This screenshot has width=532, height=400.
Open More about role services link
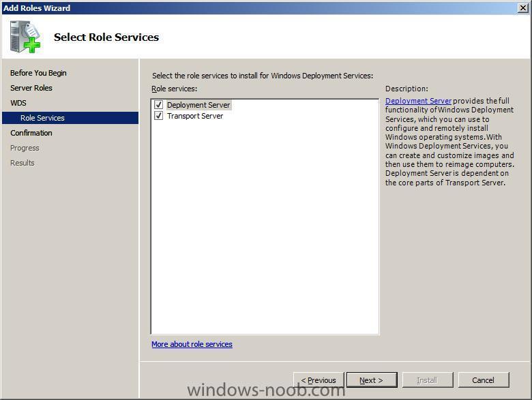coord(192,344)
